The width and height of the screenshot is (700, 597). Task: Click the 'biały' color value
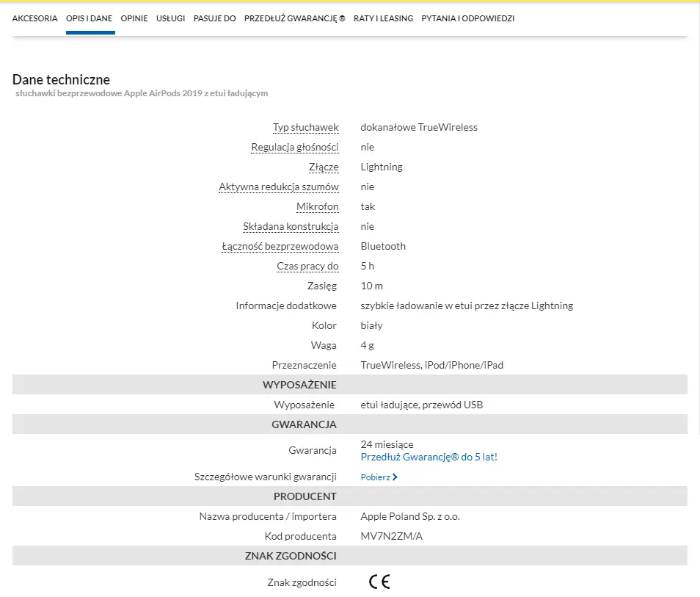point(372,325)
